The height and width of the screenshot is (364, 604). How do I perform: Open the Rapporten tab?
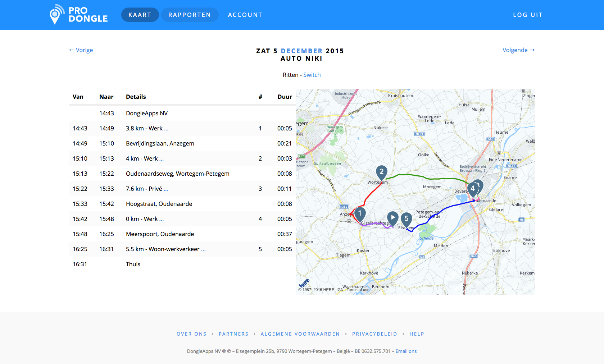coord(190,15)
